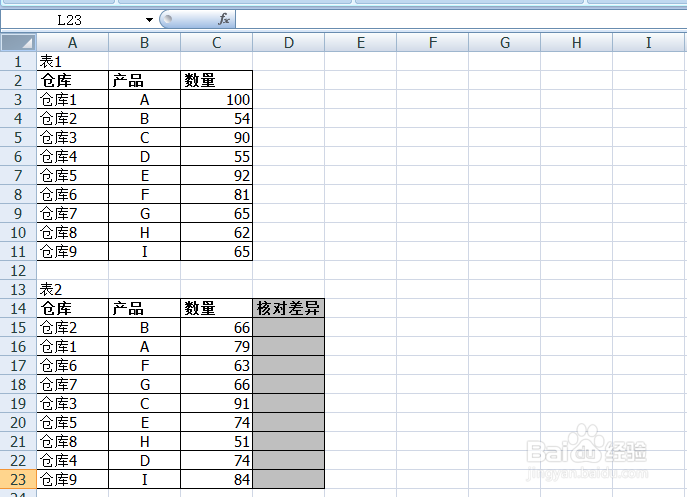Click 数量 header in row 2
This screenshot has width=687, height=497.
pos(216,80)
